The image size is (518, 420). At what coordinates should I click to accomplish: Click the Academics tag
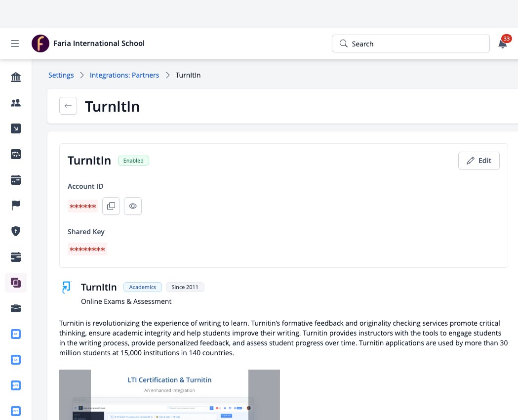tap(142, 287)
